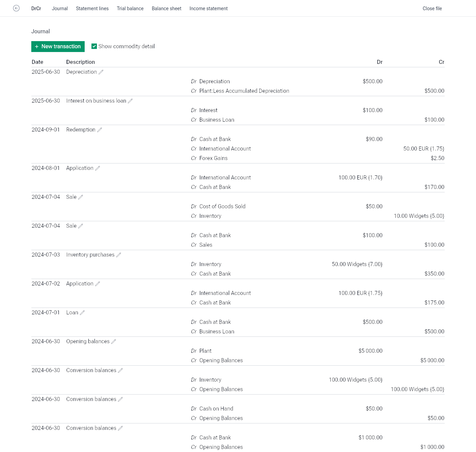Edit the Depreciation transaction pencil icon
This screenshot has height=452, width=476.
coord(101,72)
